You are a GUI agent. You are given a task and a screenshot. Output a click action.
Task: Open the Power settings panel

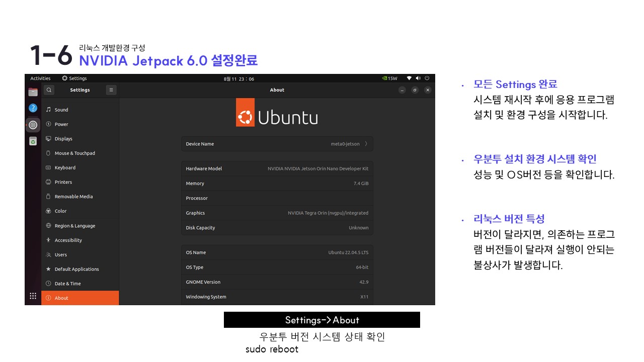80,124
